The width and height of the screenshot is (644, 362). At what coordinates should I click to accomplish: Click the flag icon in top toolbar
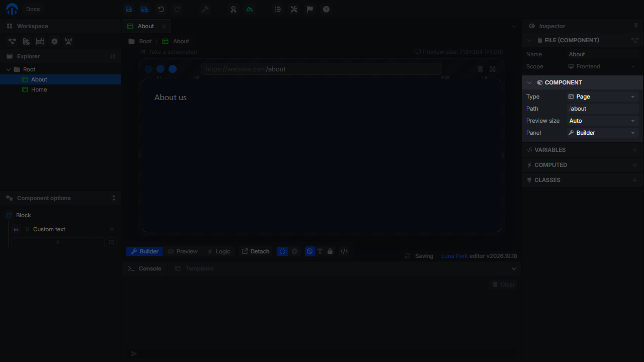(310, 9)
